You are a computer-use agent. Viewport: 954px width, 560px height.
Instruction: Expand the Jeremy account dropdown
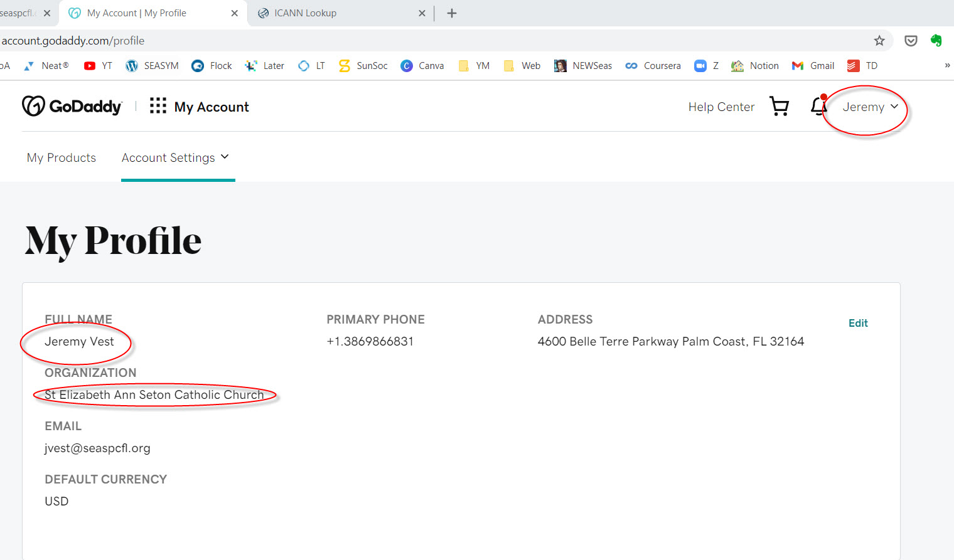pos(870,107)
